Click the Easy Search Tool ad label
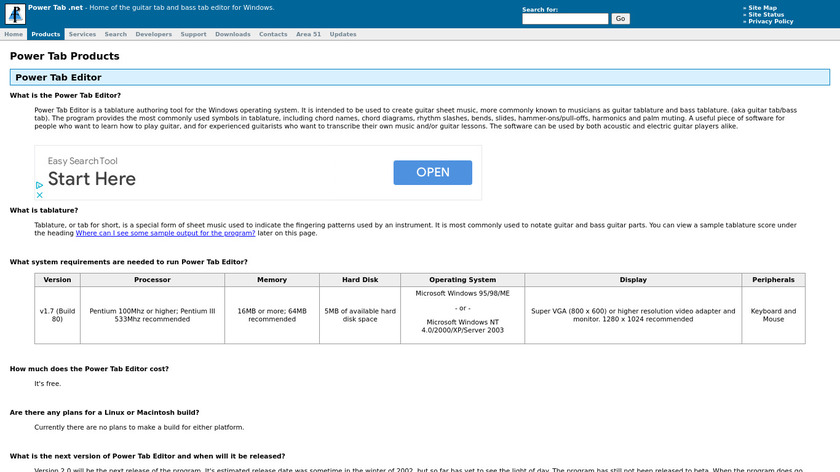This screenshot has height=472, width=840. (x=82, y=161)
